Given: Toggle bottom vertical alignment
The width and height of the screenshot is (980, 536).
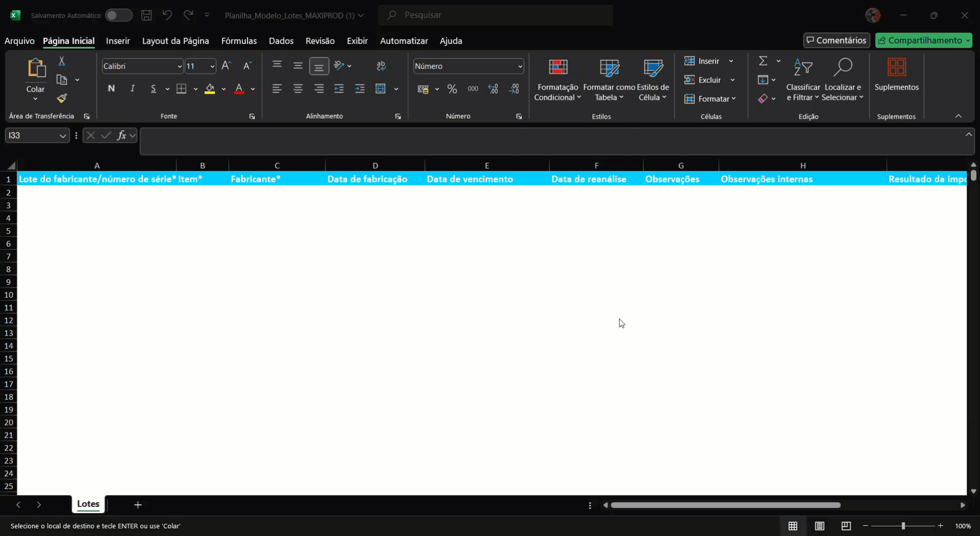Looking at the screenshot, I should pos(319,66).
